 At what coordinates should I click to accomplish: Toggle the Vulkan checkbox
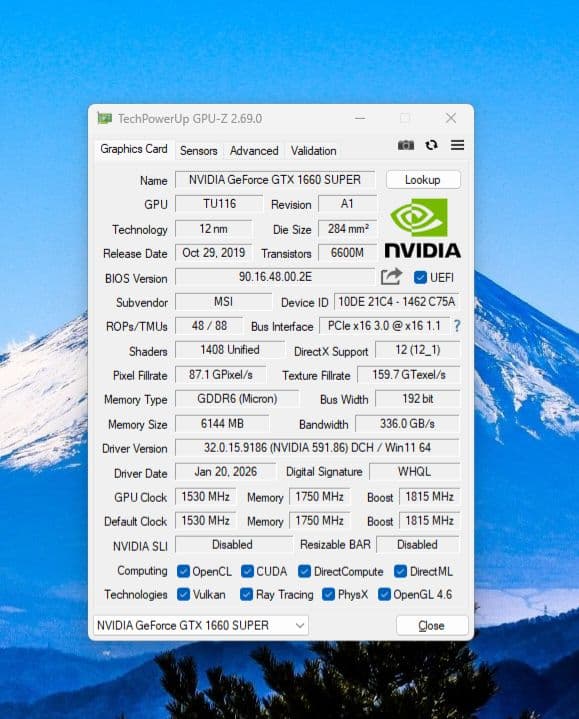[183, 594]
